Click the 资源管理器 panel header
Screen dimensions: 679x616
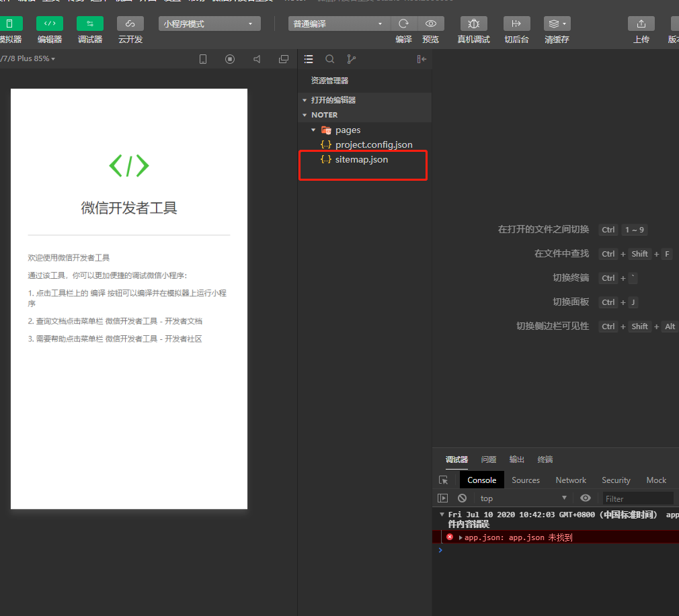tap(329, 81)
